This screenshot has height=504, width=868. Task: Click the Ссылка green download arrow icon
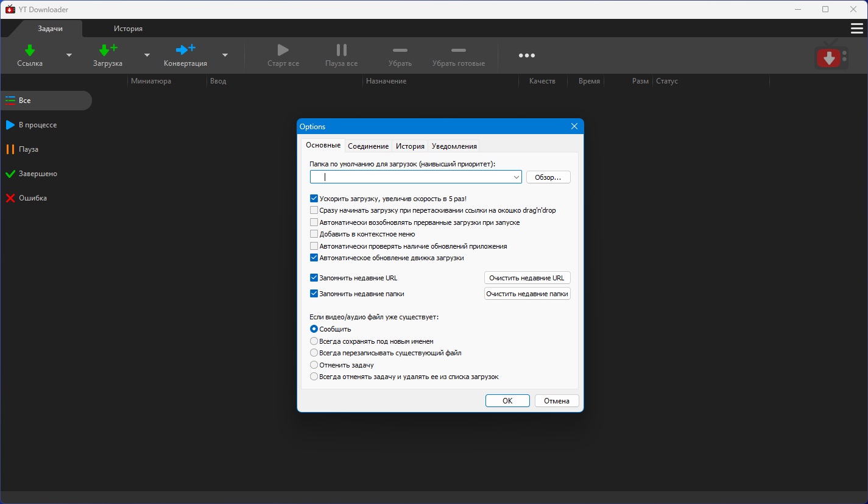click(30, 50)
